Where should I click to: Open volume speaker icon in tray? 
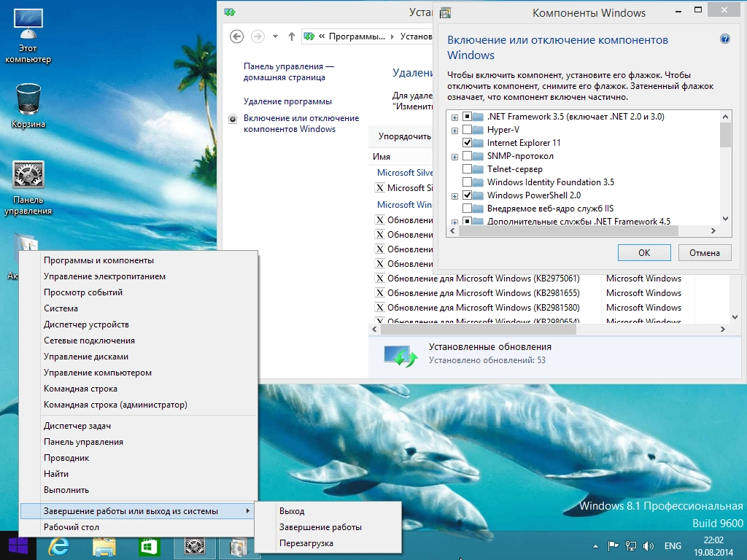point(648,546)
